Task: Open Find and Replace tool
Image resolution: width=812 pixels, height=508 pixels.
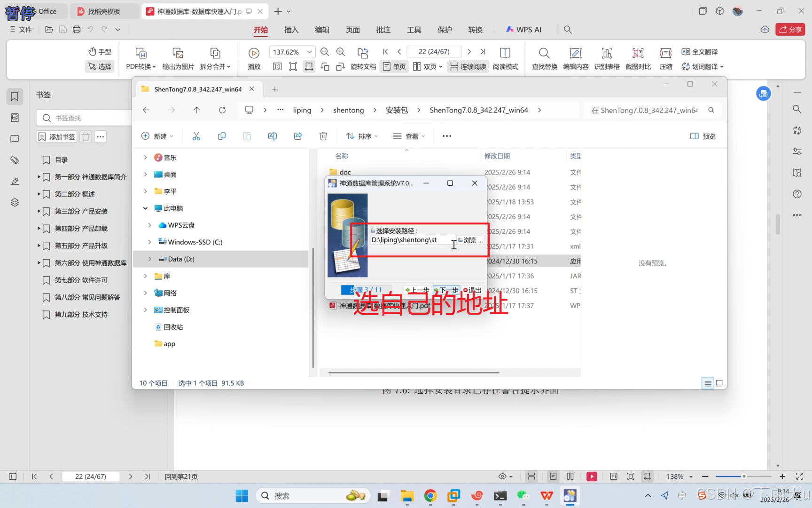Action: (x=544, y=58)
